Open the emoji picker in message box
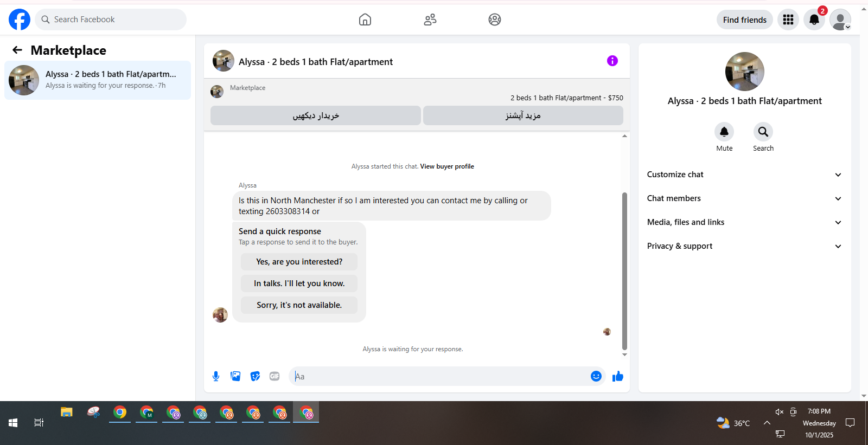The height and width of the screenshot is (445, 868). [x=596, y=376]
